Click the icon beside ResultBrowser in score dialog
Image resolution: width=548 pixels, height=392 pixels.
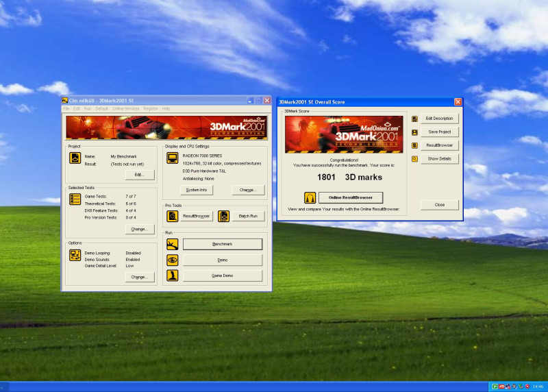(x=415, y=145)
